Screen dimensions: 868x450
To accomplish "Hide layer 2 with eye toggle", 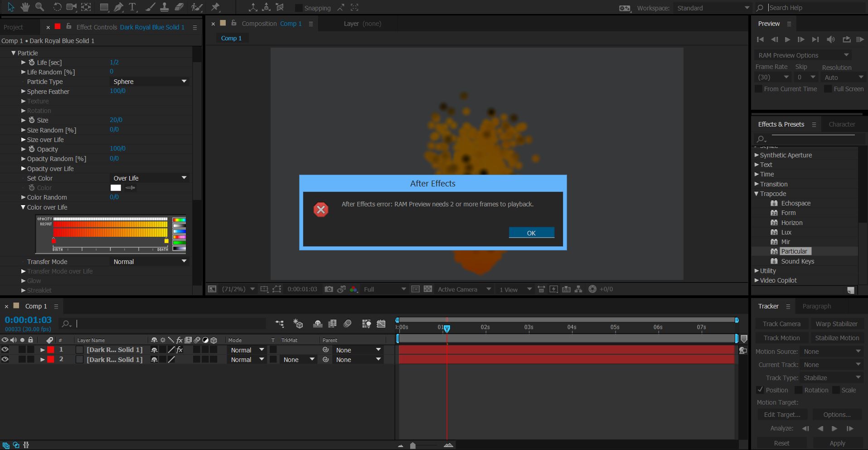I will [x=5, y=359].
